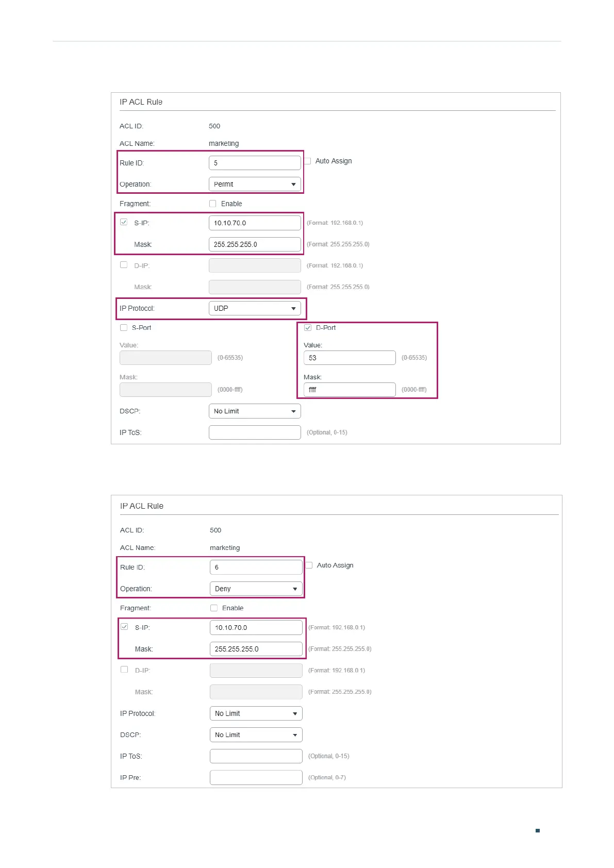Enable the D-Port checkbox
The width and height of the screenshot is (614, 868).
point(308,328)
